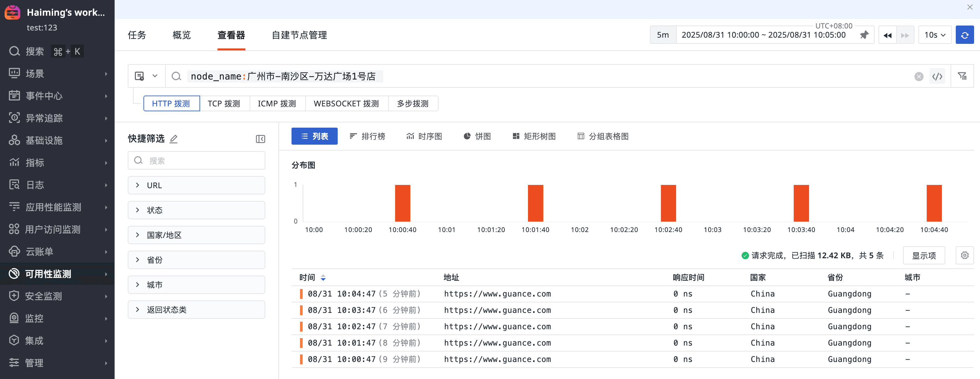Clear the search query with X icon
Screen dimensions: 980x379
tap(919, 76)
